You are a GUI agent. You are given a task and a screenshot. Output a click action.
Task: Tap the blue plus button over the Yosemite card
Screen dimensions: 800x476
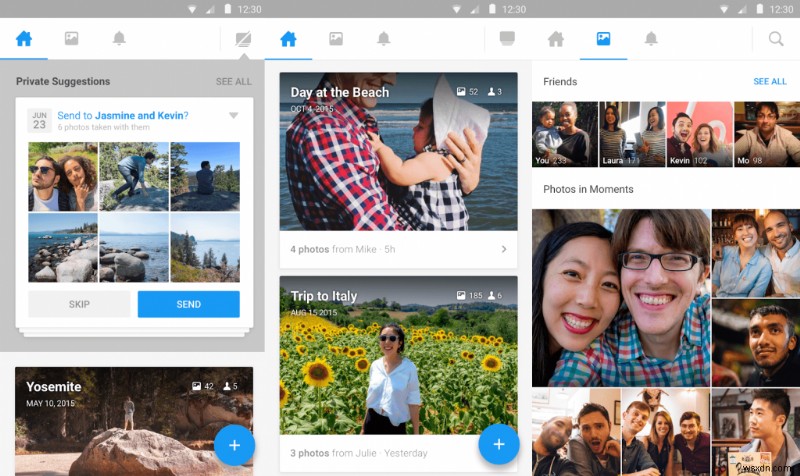(234, 445)
